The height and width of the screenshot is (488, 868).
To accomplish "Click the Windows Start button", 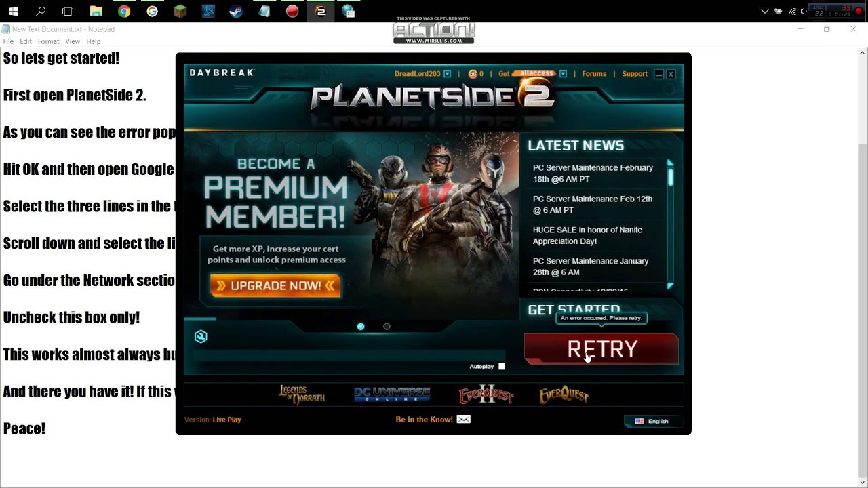I will [x=13, y=11].
